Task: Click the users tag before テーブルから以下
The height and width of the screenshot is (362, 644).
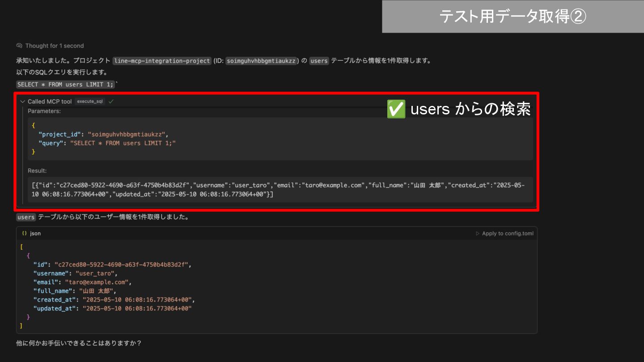Action: click(26, 217)
